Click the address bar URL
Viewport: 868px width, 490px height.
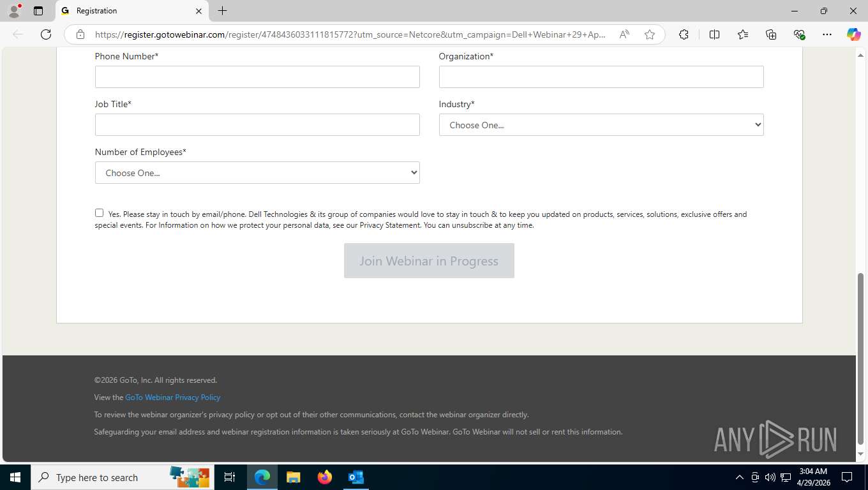350,34
